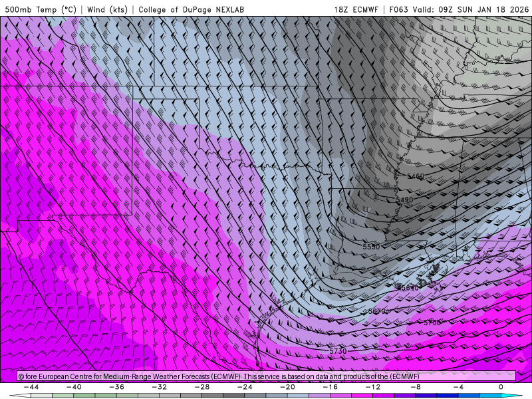532x399 pixels.
Task: Click the -16 color scale label
Action: tap(331, 387)
